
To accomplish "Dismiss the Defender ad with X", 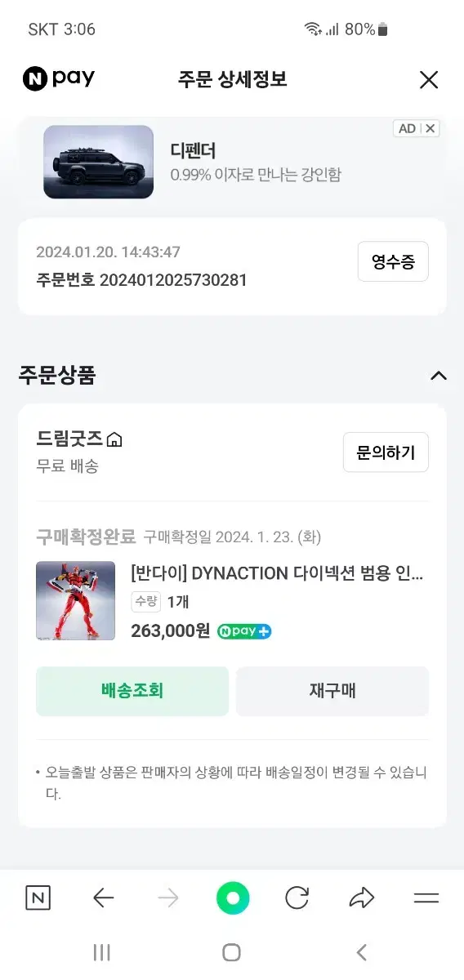I will 430,128.
